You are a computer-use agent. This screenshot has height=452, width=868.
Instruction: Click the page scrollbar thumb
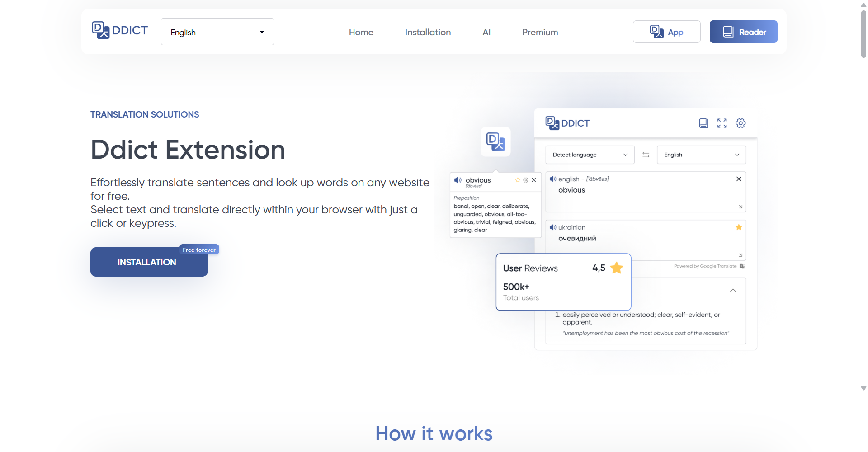point(863,34)
